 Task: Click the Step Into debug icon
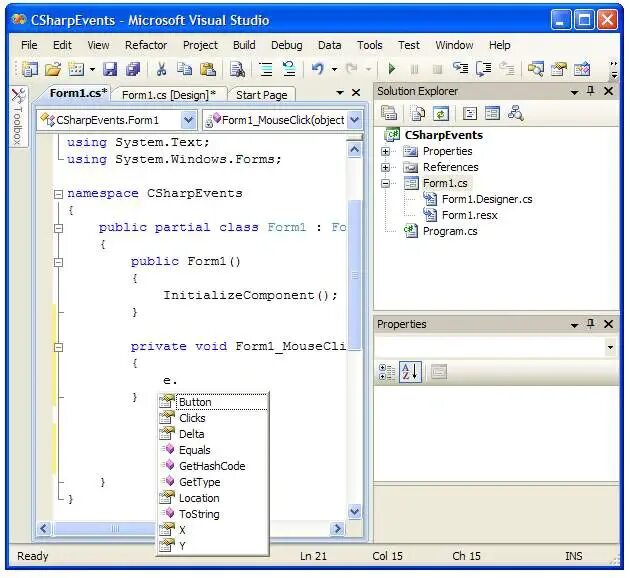point(460,69)
